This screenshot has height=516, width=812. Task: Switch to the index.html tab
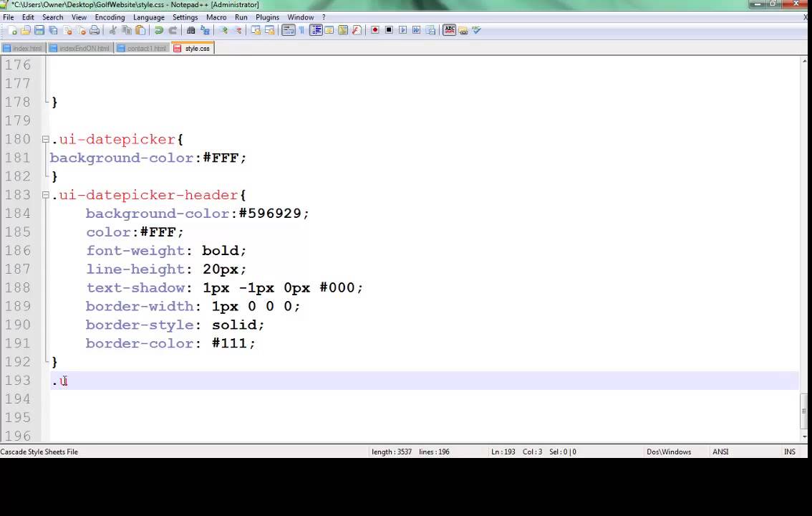tap(24, 48)
